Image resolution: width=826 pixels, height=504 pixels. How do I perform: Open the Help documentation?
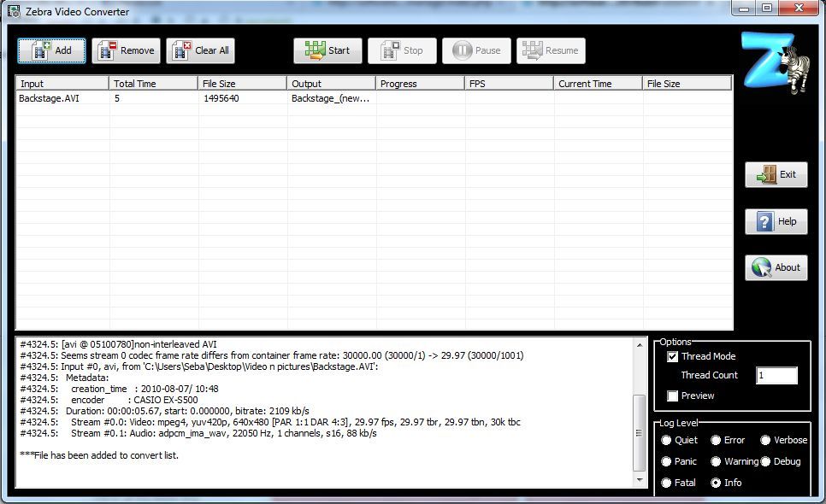click(x=776, y=221)
